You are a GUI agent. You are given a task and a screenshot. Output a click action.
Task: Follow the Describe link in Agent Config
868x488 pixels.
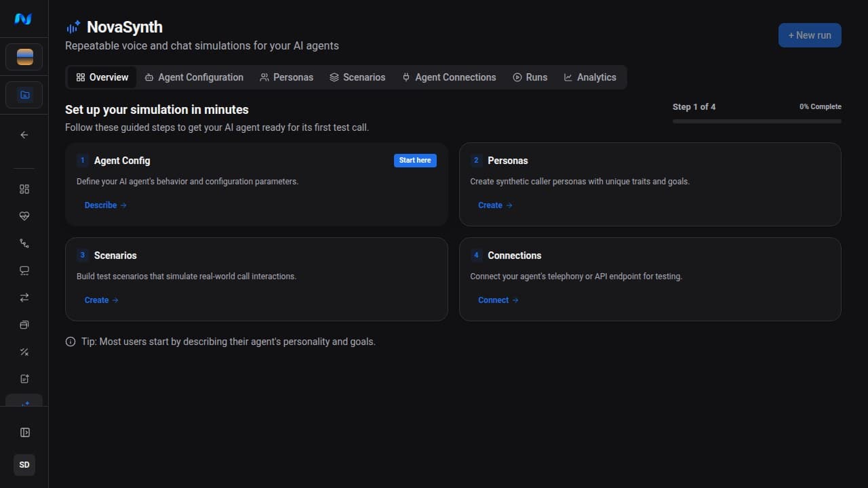pyautogui.click(x=106, y=205)
